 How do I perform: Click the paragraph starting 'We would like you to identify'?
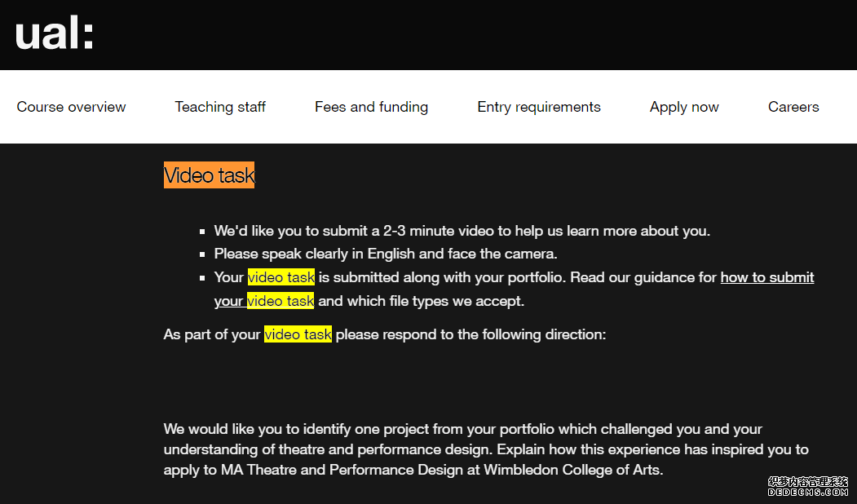click(486, 449)
